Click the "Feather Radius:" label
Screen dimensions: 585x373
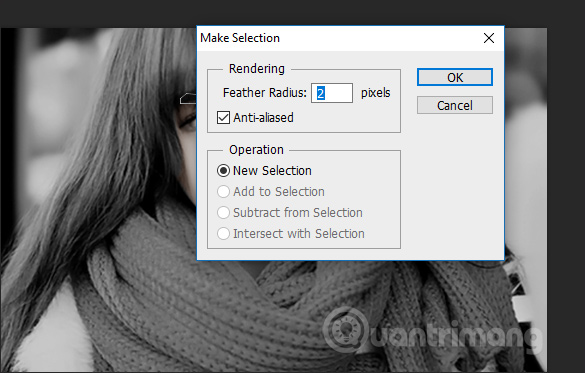pyautogui.click(x=265, y=93)
